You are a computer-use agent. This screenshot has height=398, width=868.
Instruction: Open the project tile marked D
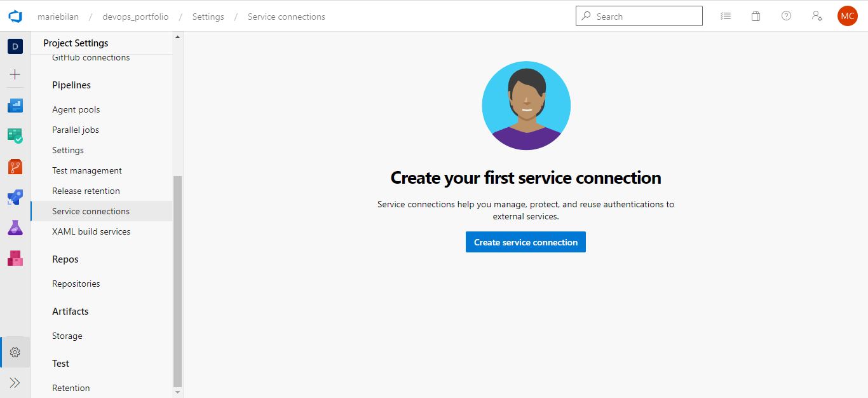point(15,46)
